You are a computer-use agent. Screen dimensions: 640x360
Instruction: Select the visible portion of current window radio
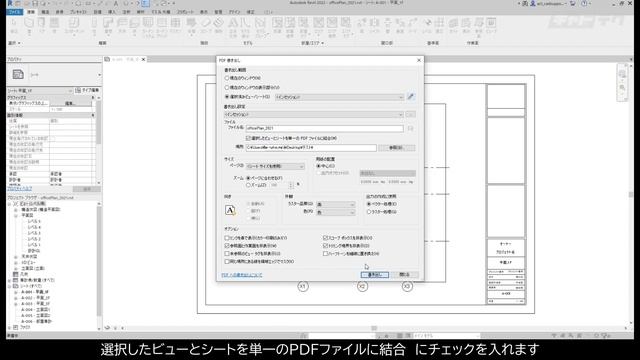[x=227, y=87]
